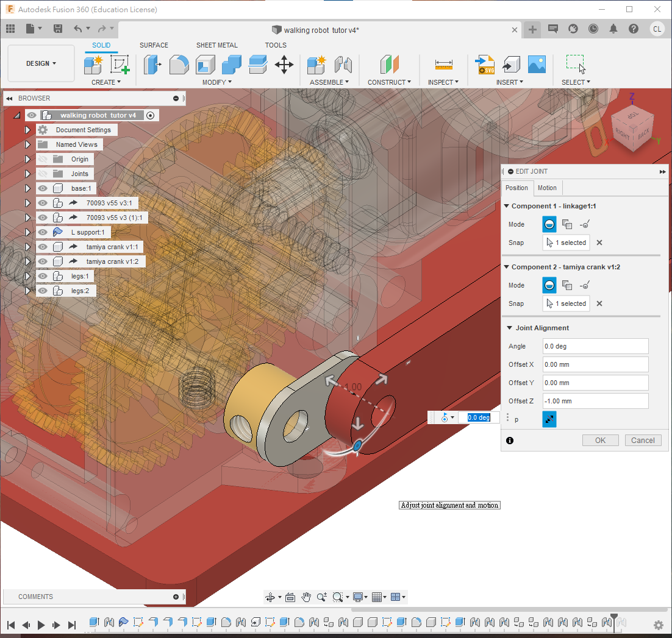Screen dimensions: 672x638
Task: Click the Job Status clock icon
Action: coord(593,29)
